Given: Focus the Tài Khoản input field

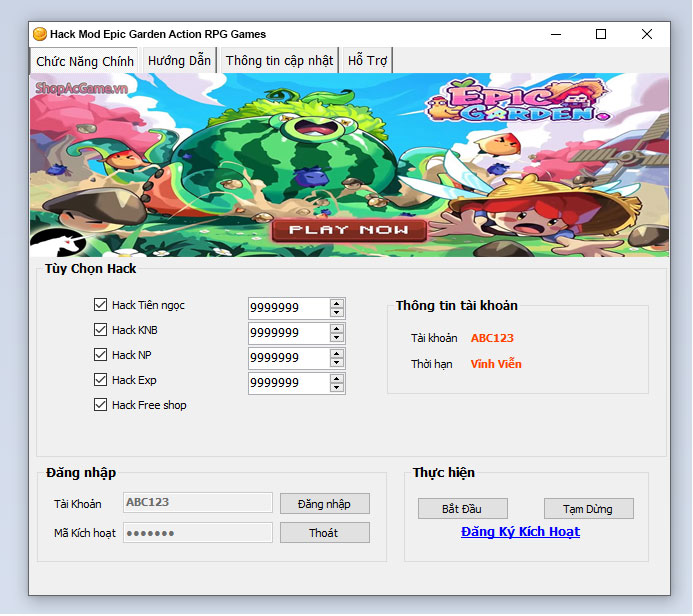Looking at the screenshot, I should tap(198, 502).
